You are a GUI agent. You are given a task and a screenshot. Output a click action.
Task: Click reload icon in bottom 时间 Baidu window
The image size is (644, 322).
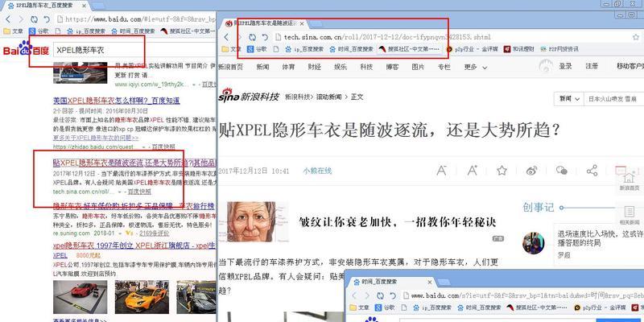[x=380, y=295]
